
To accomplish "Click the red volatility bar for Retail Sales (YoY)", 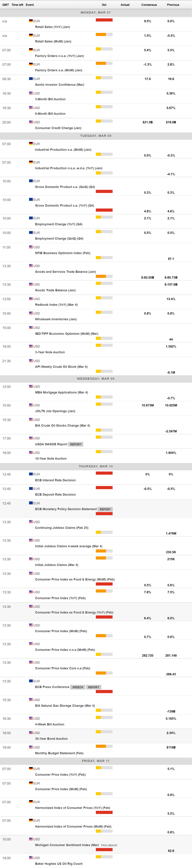I will pyautogui.click(x=104, y=20).
